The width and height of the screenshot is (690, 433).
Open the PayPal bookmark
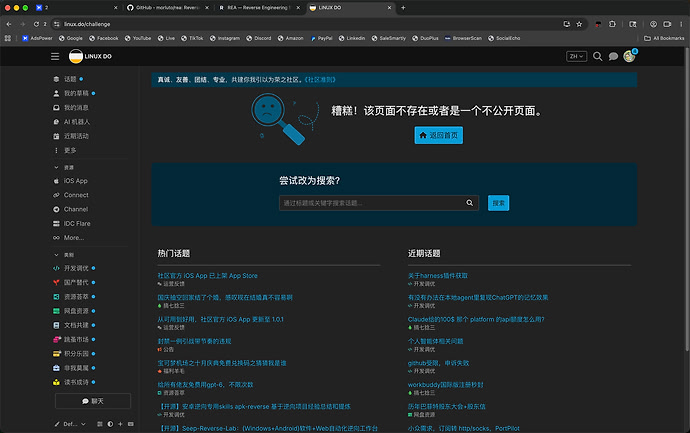click(321, 38)
